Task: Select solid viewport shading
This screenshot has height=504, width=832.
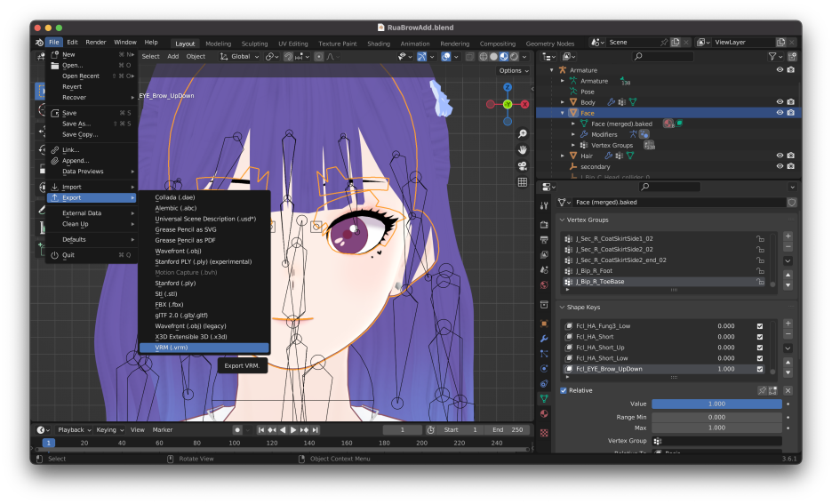Action: pyautogui.click(x=493, y=56)
